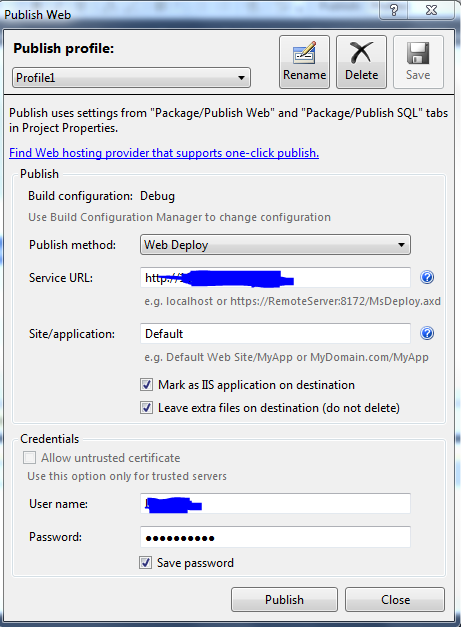The image size is (461, 627).
Task: Open help for Service URL field
Action: tap(427, 277)
